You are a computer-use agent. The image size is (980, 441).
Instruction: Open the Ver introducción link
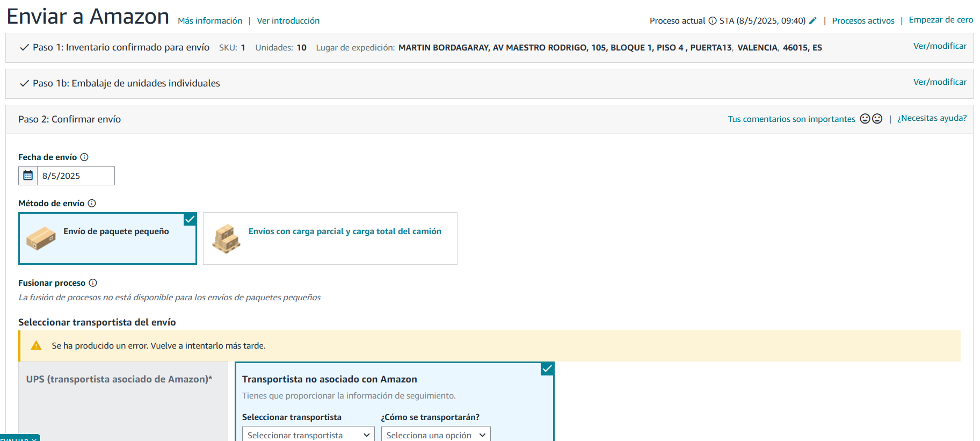(x=288, y=20)
